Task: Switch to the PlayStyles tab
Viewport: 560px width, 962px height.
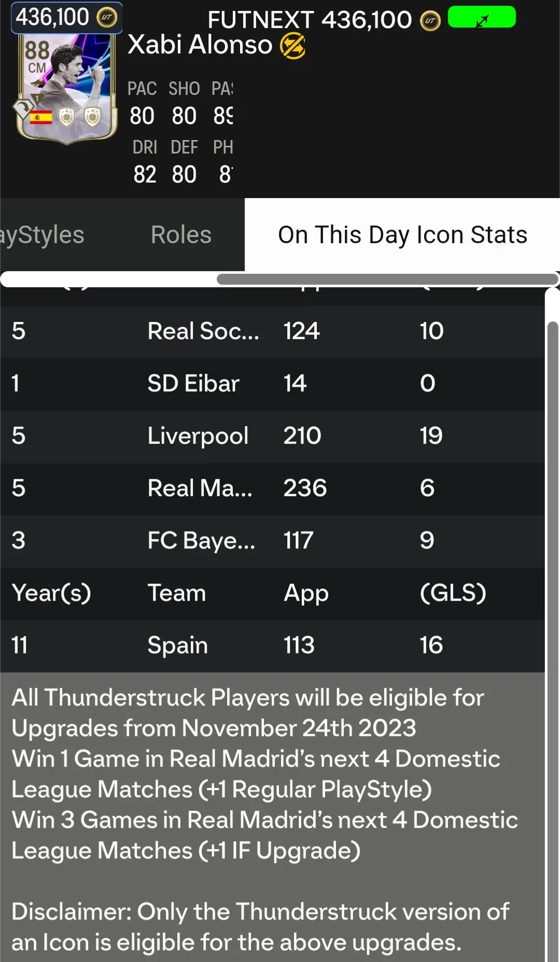Action: [43, 235]
